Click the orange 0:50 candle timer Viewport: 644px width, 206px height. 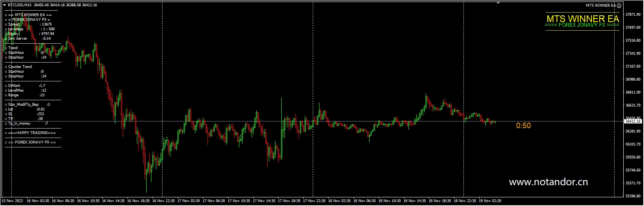click(523, 126)
